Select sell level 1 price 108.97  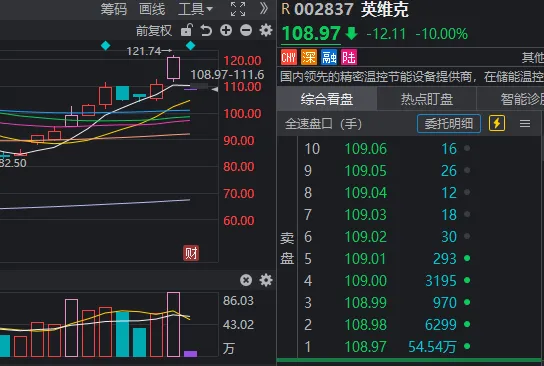(366, 347)
